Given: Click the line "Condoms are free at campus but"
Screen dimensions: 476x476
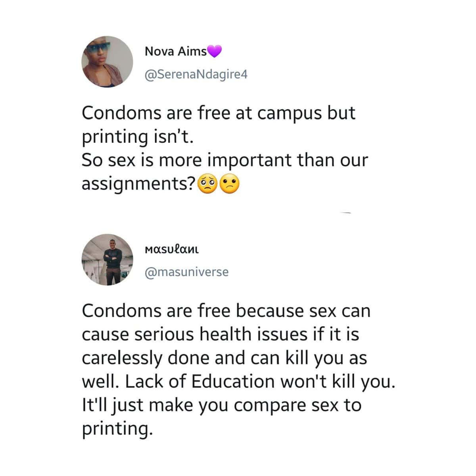Looking at the screenshot, I should pyautogui.click(x=218, y=113).
